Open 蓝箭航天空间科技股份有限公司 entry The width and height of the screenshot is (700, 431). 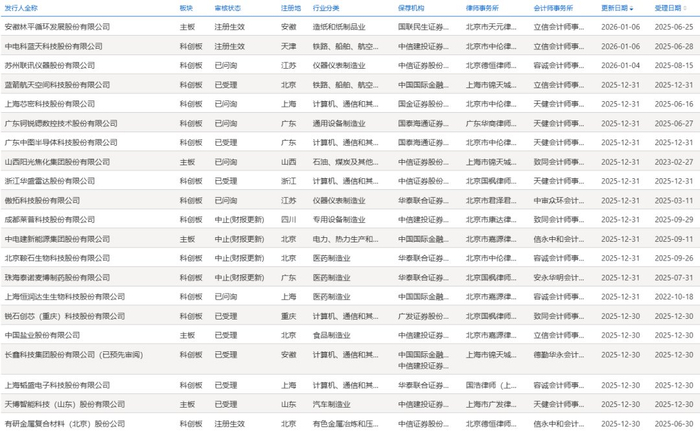(57, 85)
